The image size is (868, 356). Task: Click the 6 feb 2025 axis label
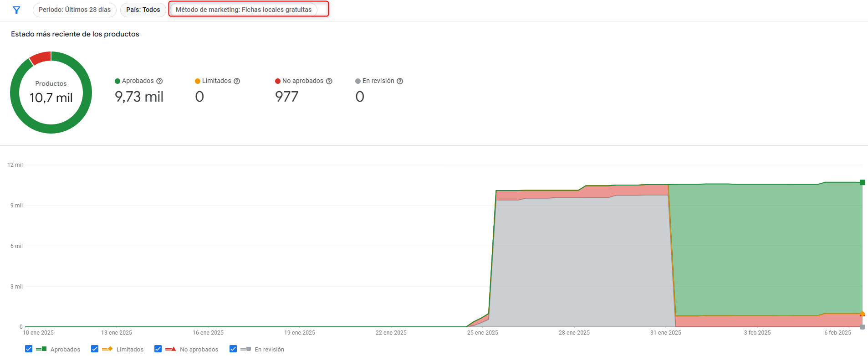(837, 333)
